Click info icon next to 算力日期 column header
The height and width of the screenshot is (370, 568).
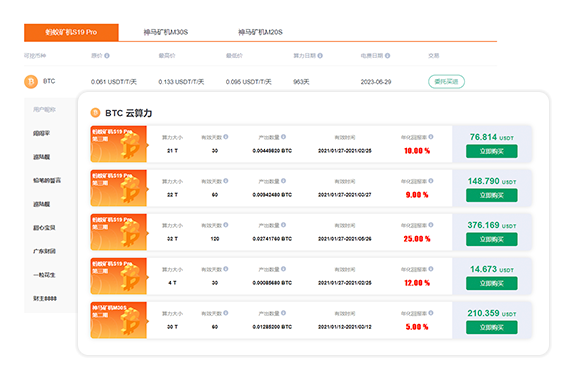[320, 56]
